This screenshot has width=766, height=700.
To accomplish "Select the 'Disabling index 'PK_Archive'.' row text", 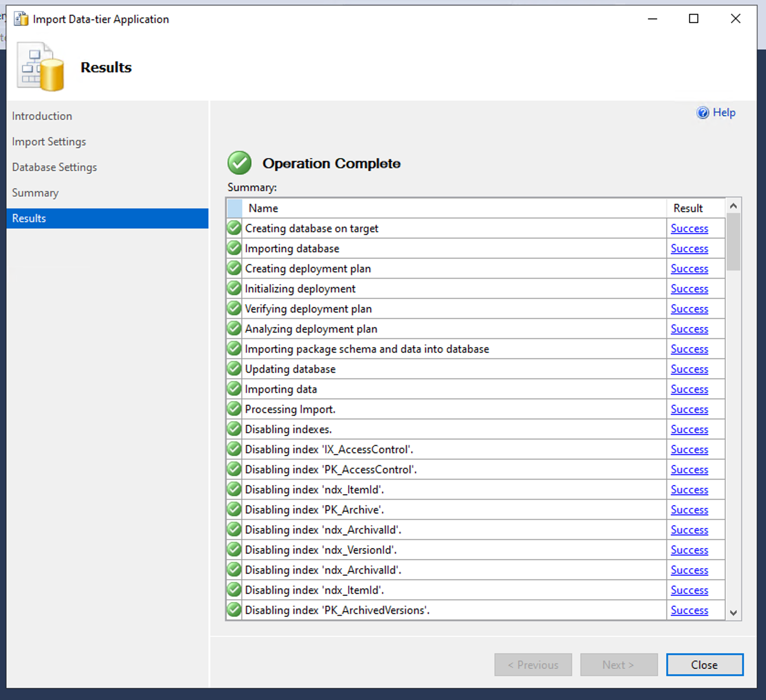I will pos(314,510).
